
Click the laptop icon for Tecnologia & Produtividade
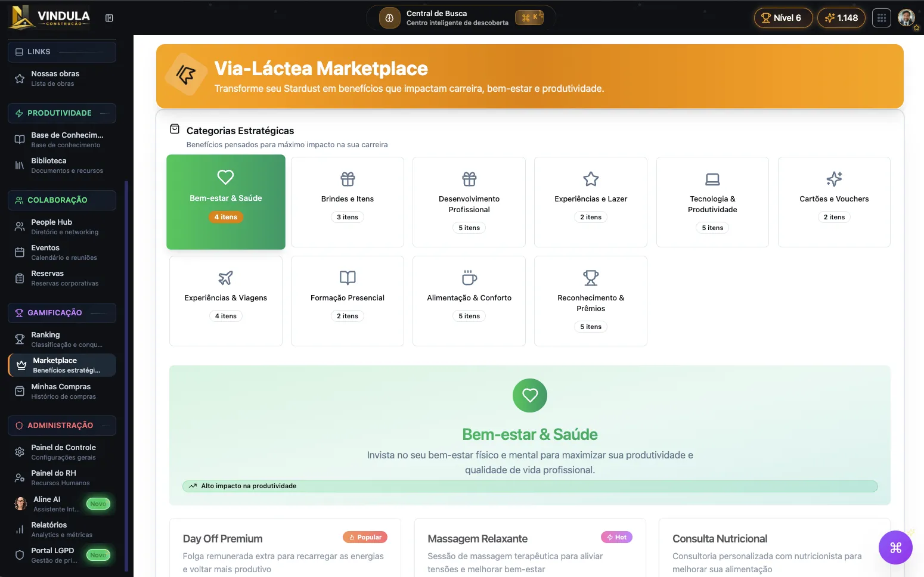point(712,179)
